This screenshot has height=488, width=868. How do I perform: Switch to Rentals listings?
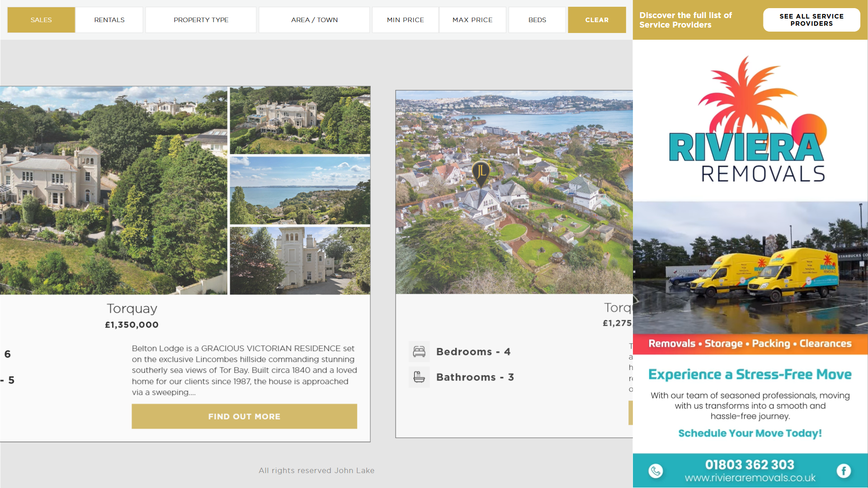[109, 20]
